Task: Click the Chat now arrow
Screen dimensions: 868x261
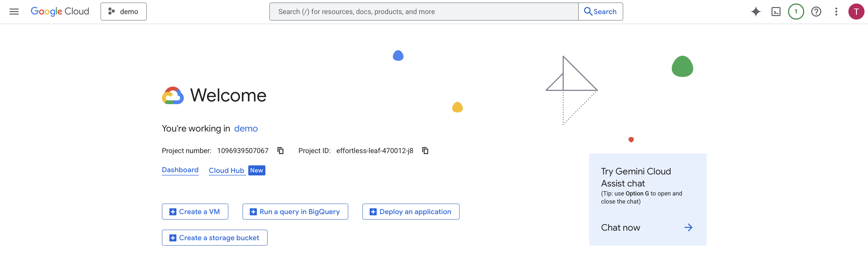Action: click(688, 227)
